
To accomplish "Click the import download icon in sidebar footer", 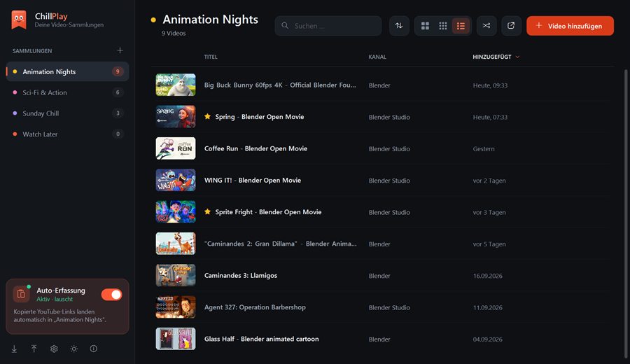I will click(14, 349).
